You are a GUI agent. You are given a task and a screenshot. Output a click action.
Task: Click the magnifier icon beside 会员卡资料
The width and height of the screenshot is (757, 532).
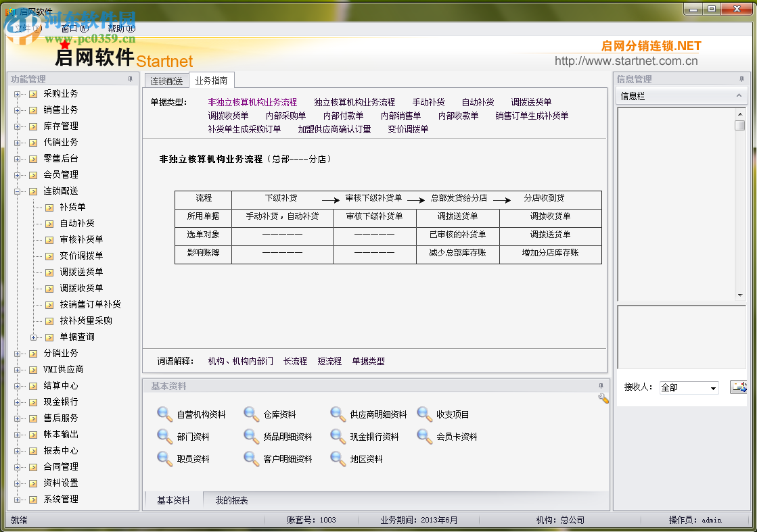[424, 437]
